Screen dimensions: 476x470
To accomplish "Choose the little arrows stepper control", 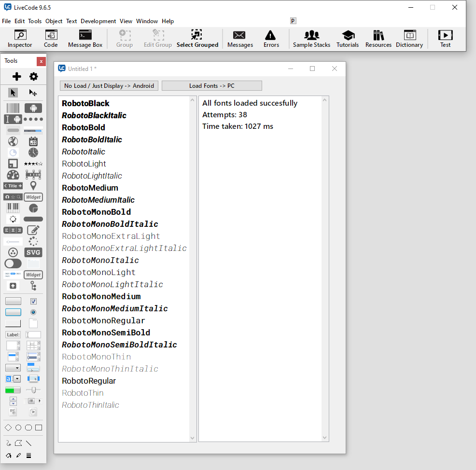I will [x=13, y=401].
